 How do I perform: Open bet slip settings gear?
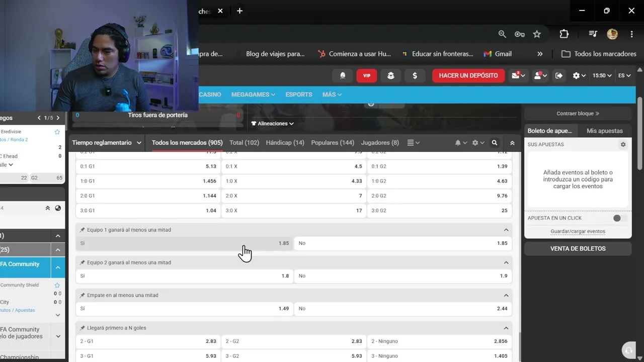[x=623, y=144]
